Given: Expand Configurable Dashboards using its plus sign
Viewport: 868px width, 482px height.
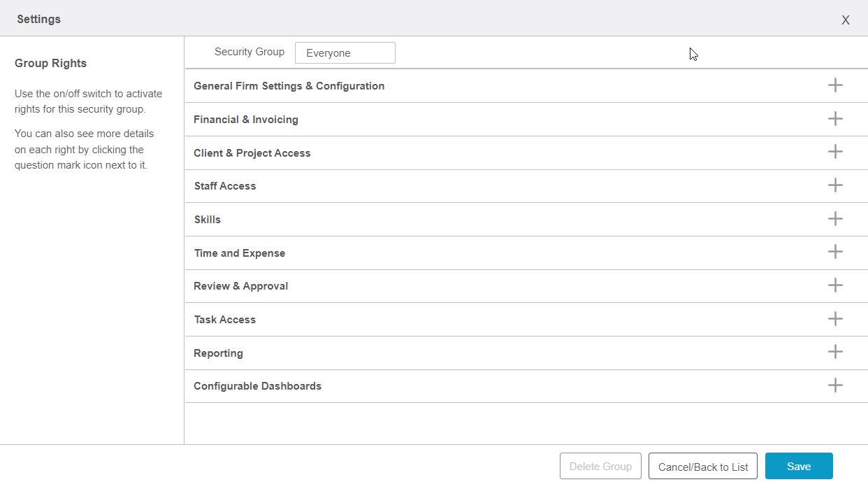Looking at the screenshot, I should click(835, 385).
